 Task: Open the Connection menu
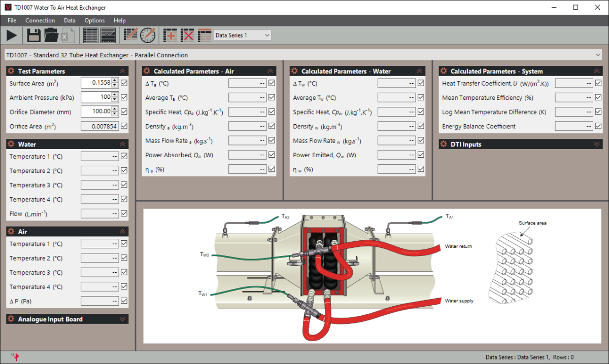point(40,20)
